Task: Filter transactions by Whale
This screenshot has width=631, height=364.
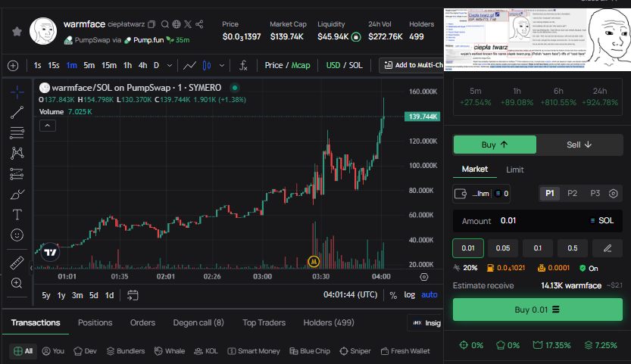Action: point(170,351)
